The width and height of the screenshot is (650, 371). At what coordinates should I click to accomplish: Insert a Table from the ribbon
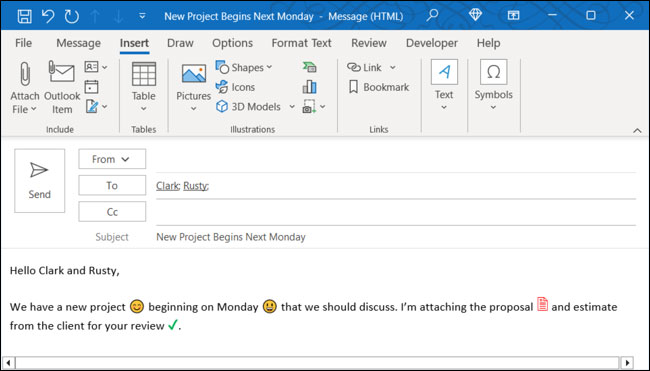pos(144,74)
